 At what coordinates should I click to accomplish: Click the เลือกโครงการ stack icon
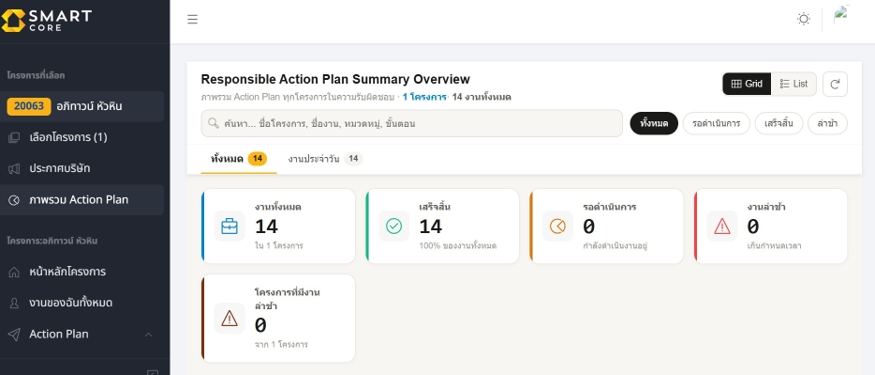(14, 137)
